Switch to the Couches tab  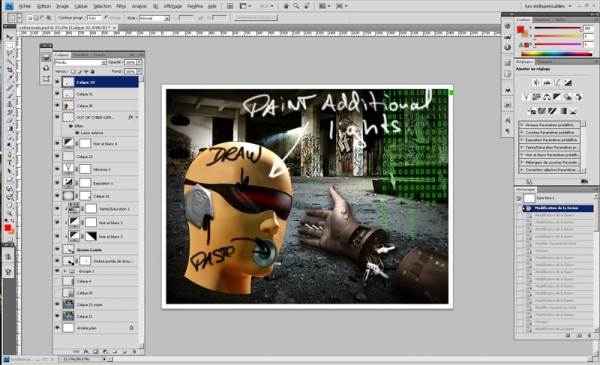81,55
